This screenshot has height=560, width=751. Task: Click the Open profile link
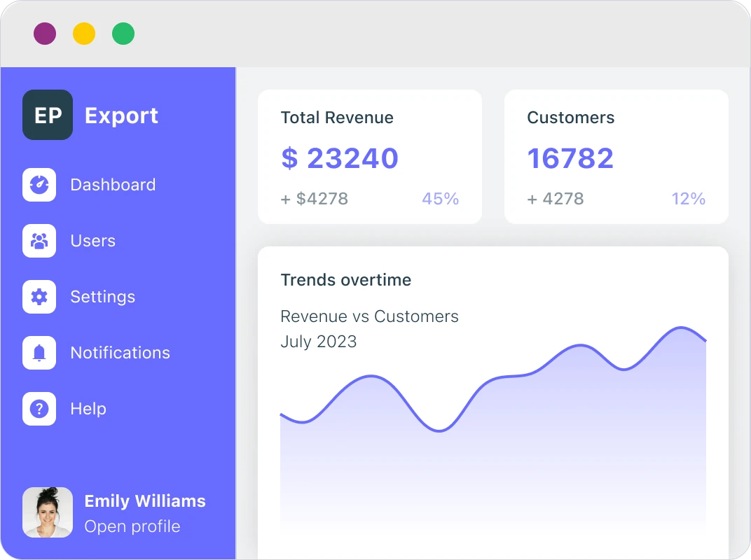click(x=132, y=526)
